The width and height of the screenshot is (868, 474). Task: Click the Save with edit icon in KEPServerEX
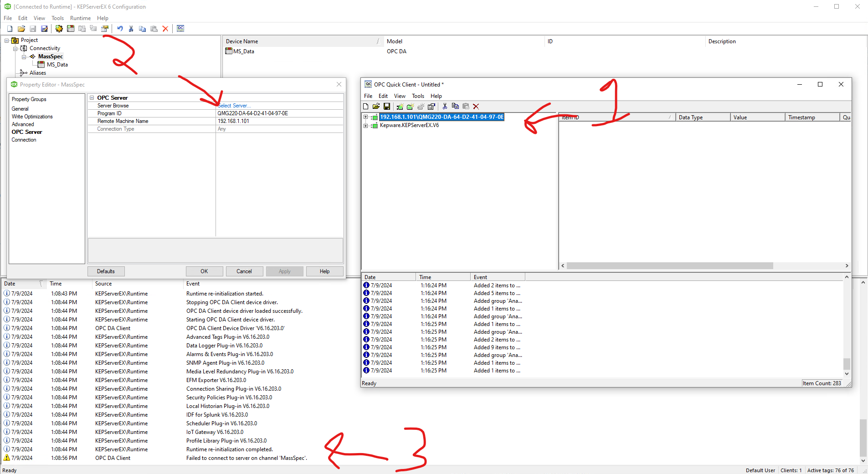point(44,28)
